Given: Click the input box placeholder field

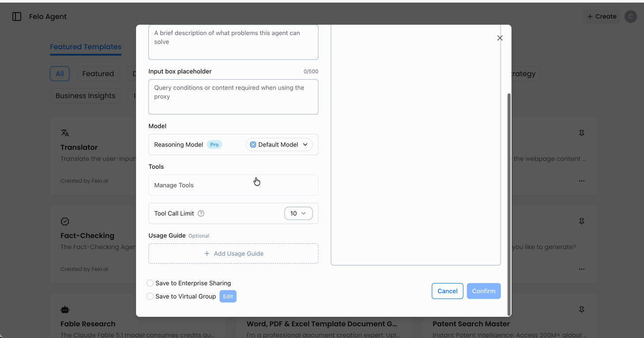Looking at the screenshot, I should pyautogui.click(x=233, y=97).
